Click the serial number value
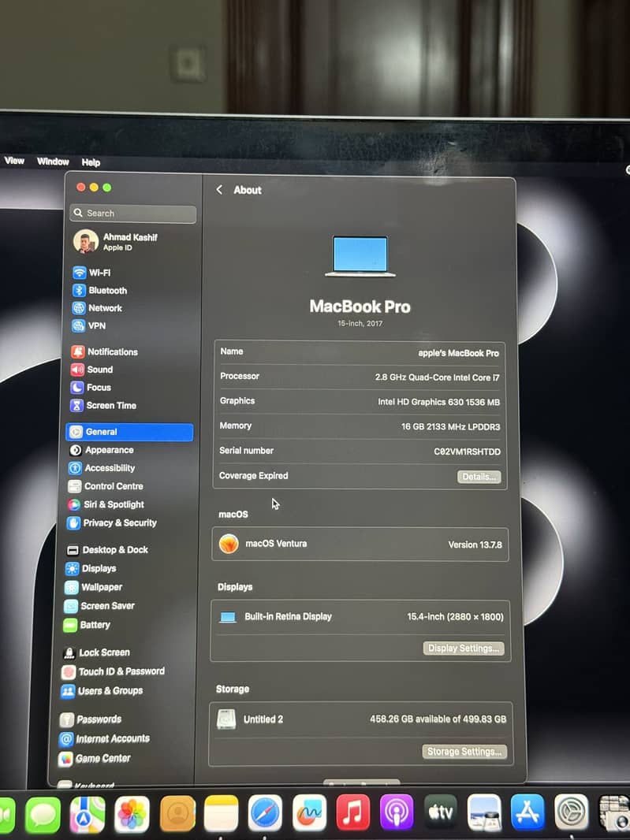This screenshot has height=840, width=630. click(467, 452)
